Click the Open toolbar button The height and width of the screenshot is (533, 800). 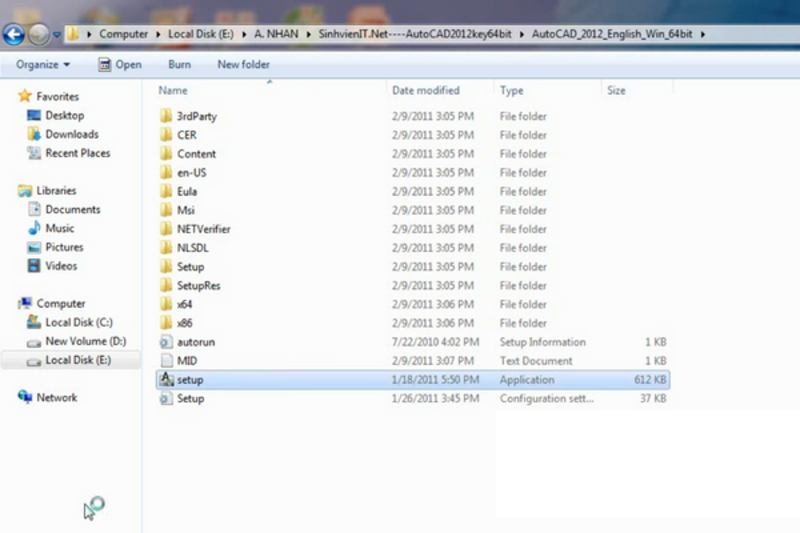coord(120,65)
